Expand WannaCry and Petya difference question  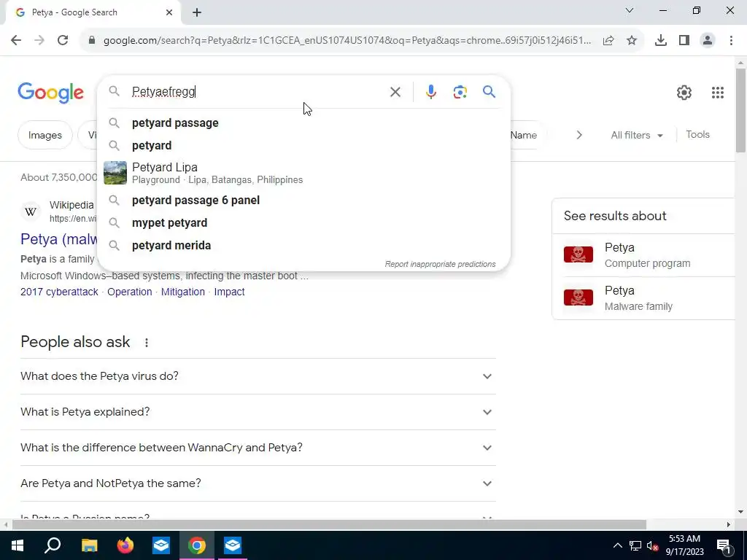tap(258, 448)
